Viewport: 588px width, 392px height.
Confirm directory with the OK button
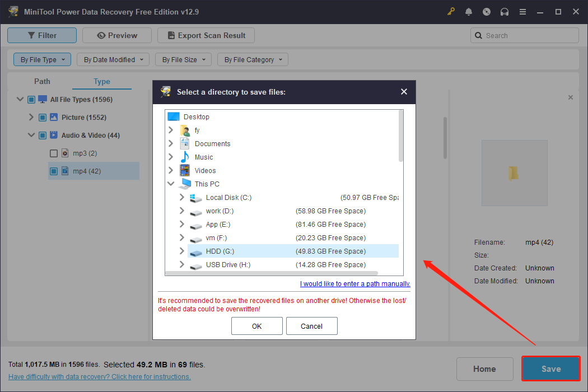point(257,326)
